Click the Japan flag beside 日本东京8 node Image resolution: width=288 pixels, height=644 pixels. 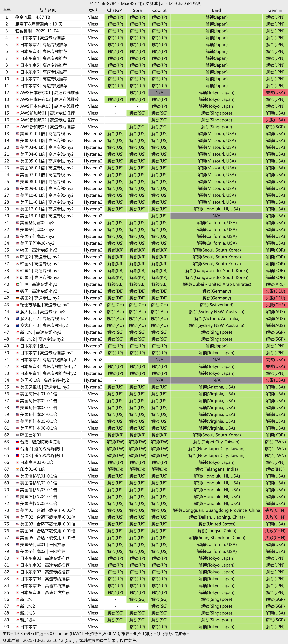coord(18,86)
